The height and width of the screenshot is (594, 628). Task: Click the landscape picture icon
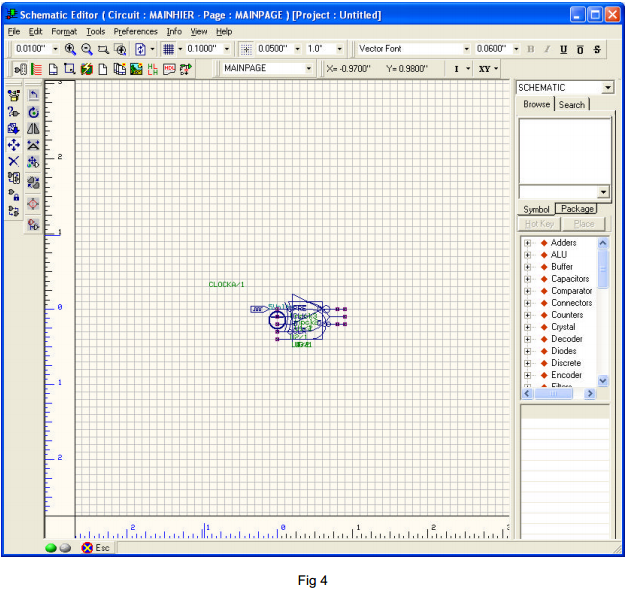[137, 69]
